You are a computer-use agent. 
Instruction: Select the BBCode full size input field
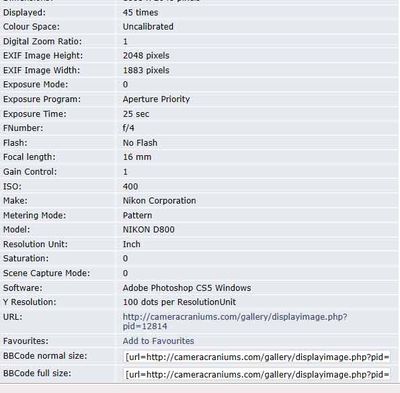coord(257,374)
